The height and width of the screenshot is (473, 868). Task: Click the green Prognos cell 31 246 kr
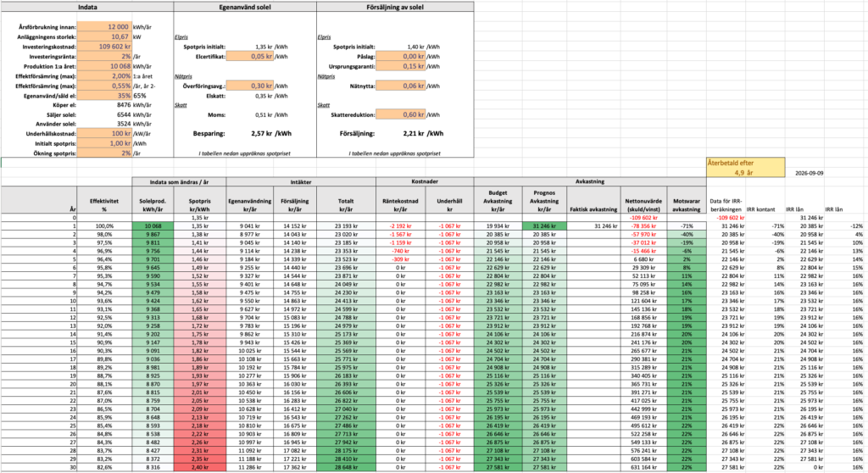coord(544,226)
